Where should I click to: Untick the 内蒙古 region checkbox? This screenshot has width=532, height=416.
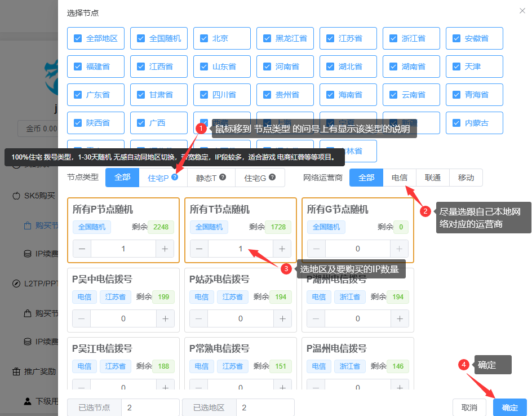click(457, 123)
